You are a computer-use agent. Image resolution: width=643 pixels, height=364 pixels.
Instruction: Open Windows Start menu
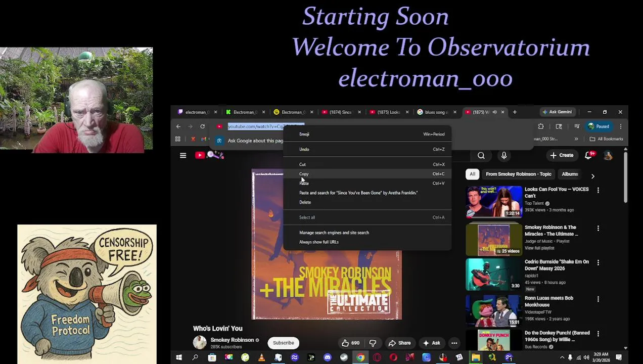pos(178,358)
